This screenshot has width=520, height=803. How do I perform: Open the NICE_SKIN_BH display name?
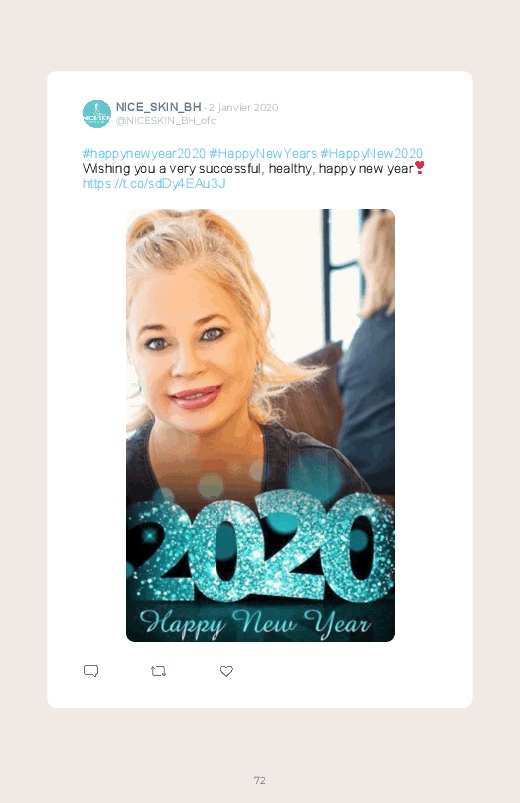click(x=158, y=107)
